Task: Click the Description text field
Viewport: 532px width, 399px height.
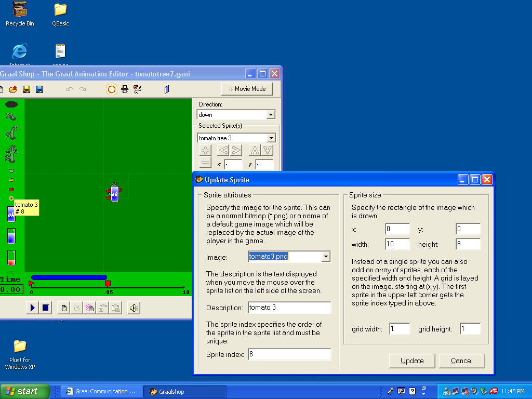Action: pyautogui.click(x=289, y=308)
